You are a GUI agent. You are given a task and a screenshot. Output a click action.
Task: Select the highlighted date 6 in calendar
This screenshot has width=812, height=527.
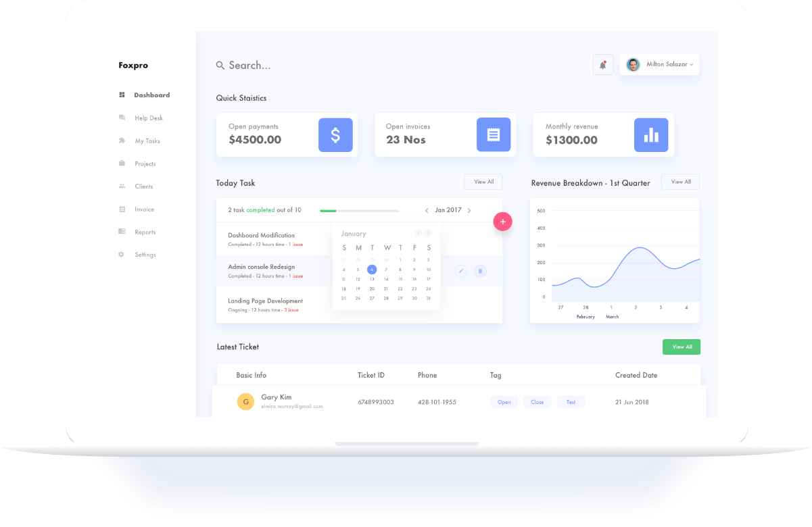tap(372, 270)
